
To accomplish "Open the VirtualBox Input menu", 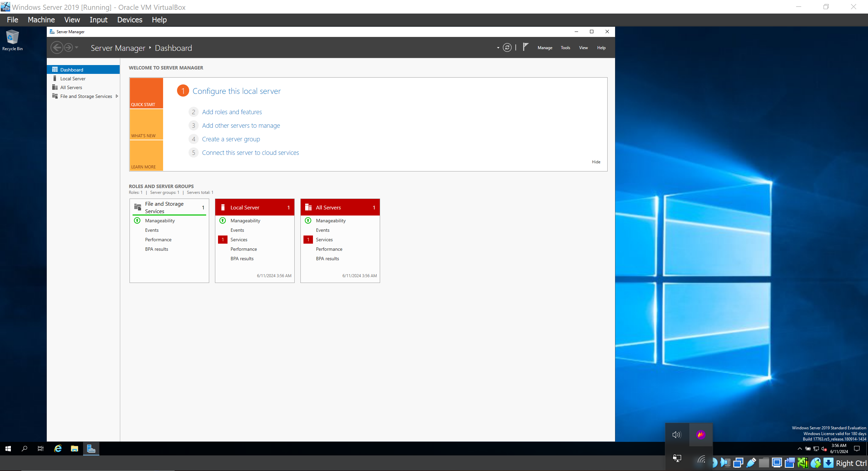I will pyautogui.click(x=98, y=20).
